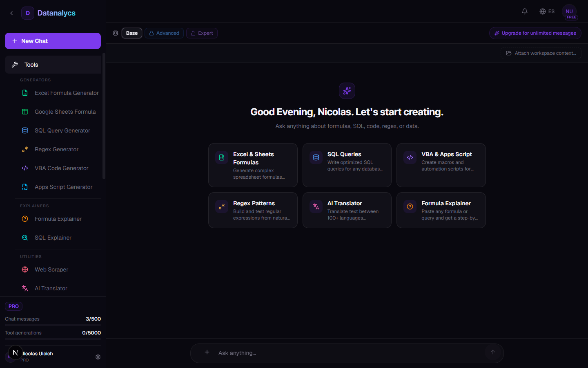588x368 pixels.
Task: Click the notification bell
Action: pyautogui.click(x=525, y=11)
